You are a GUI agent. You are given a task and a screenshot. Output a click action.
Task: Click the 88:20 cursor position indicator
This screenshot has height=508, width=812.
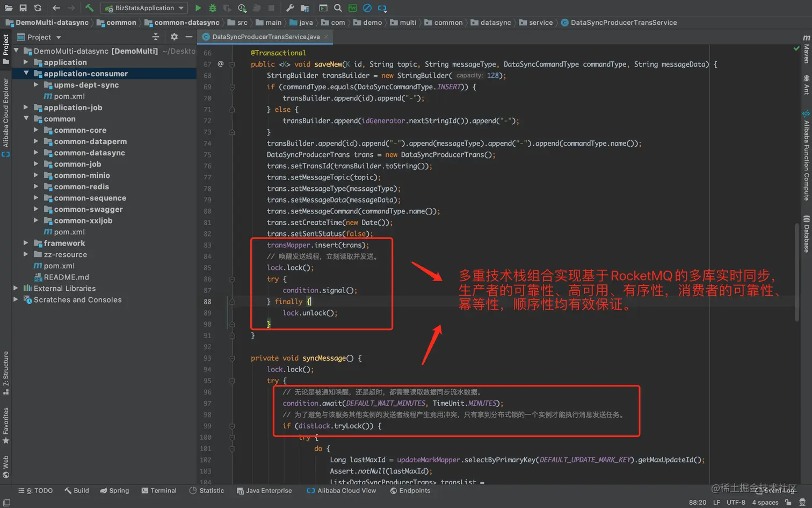698,503
